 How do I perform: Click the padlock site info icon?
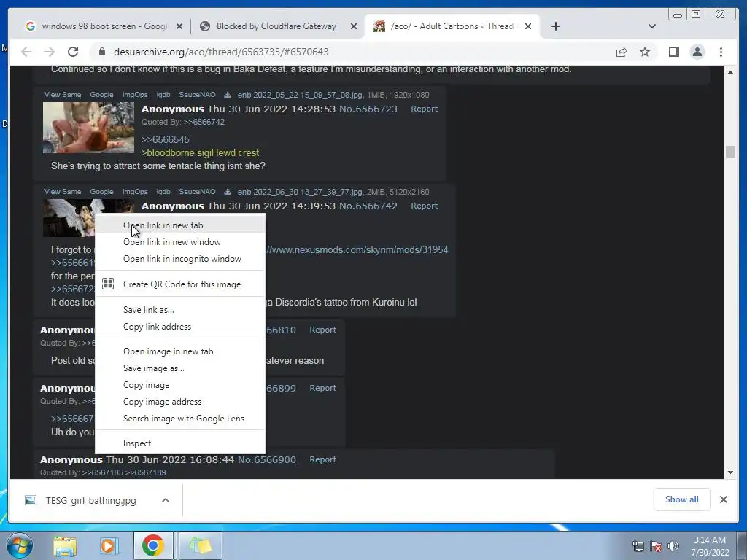pyautogui.click(x=101, y=52)
